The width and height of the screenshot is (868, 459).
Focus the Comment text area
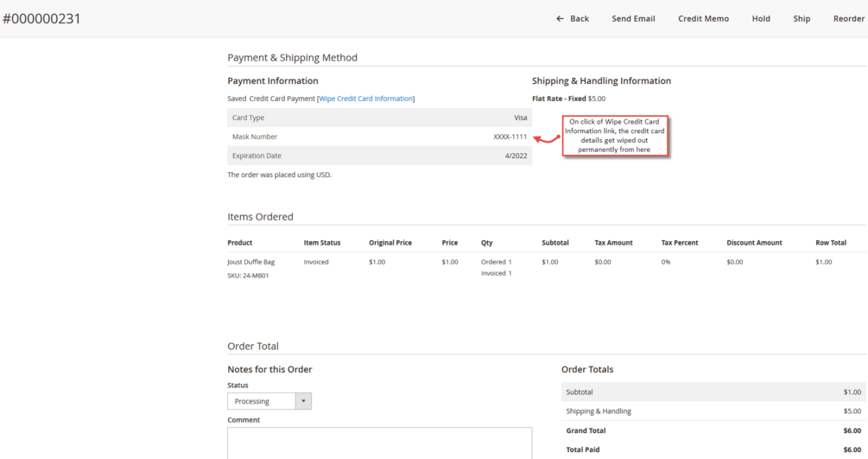tap(379, 443)
